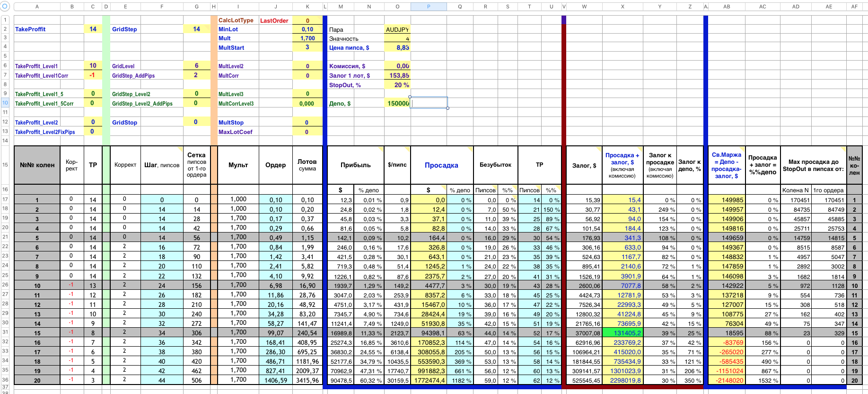Viewport: 868px width, 394px height.
Task: Select the red value -83769
Action: pyautogui.click(x=727, y=342)
